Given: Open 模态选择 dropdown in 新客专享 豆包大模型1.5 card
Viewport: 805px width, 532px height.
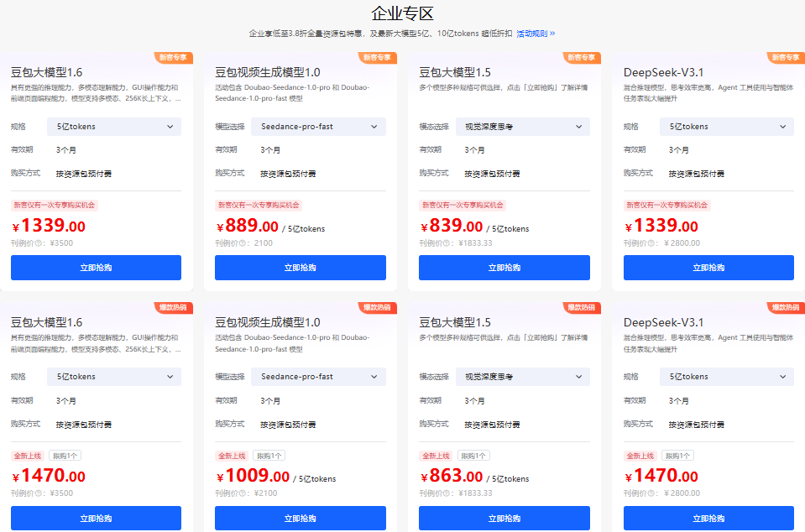Looking at the screenshot, I should tap(523, 127).
